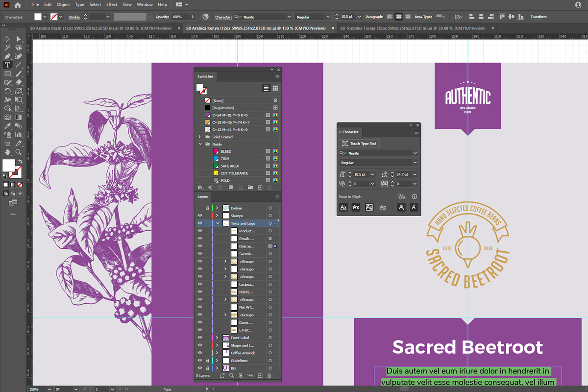
Task: Open leading value dropdown in Character panel
Action: (x=416, y=174)
